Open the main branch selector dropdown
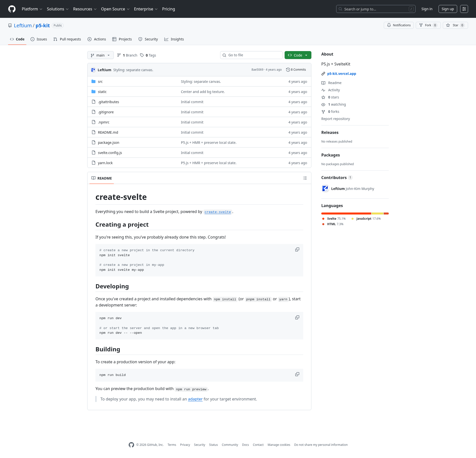This screenshot has width=476, height=458. tap(100, 55)
